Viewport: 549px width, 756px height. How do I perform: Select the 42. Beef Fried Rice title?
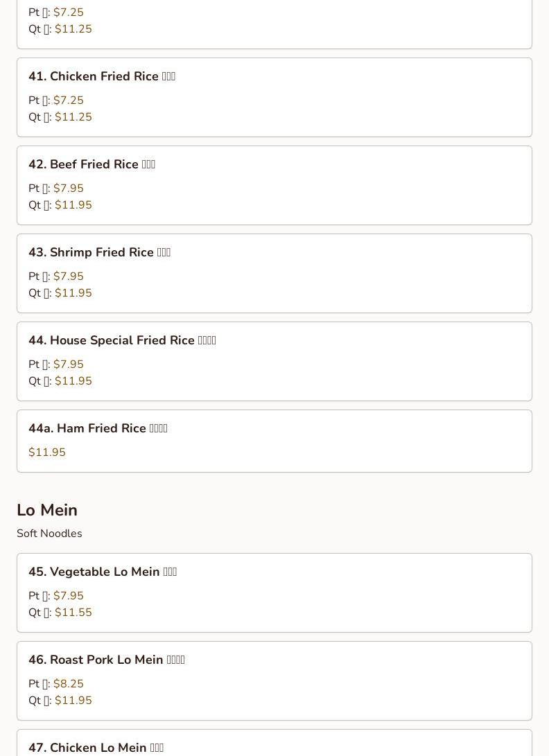pos(91,165)
